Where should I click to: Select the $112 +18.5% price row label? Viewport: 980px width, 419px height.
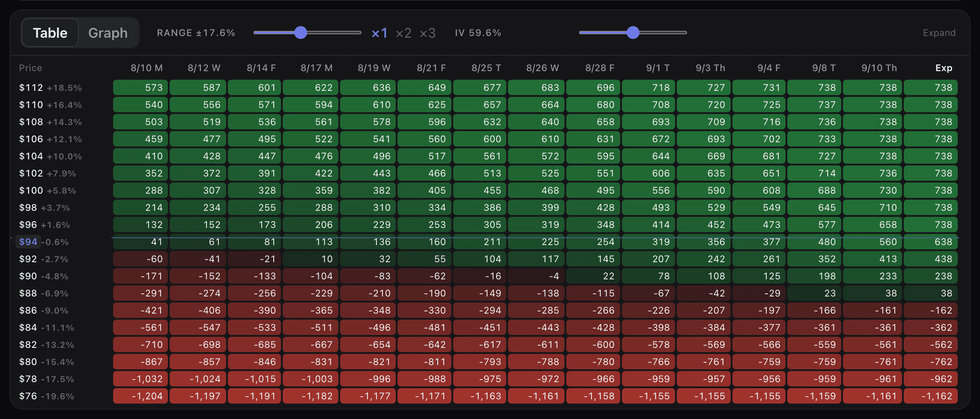pyautogui.click(x=51, y=88)
